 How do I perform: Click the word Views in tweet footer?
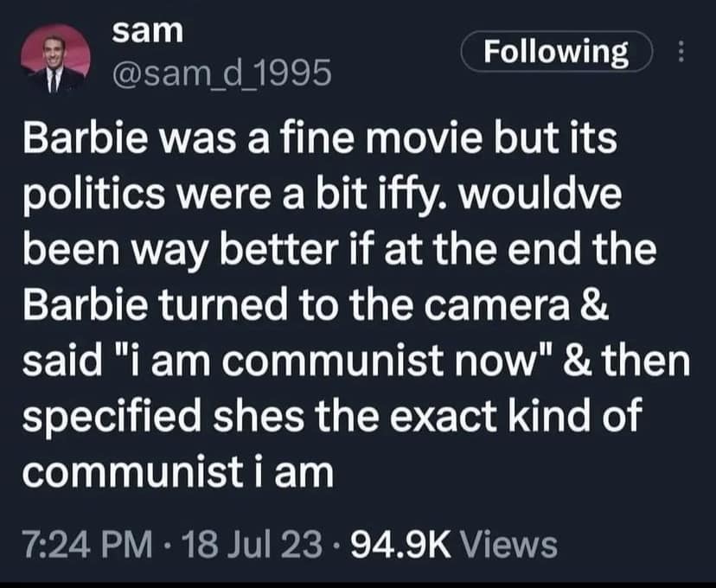pos(509,545)
